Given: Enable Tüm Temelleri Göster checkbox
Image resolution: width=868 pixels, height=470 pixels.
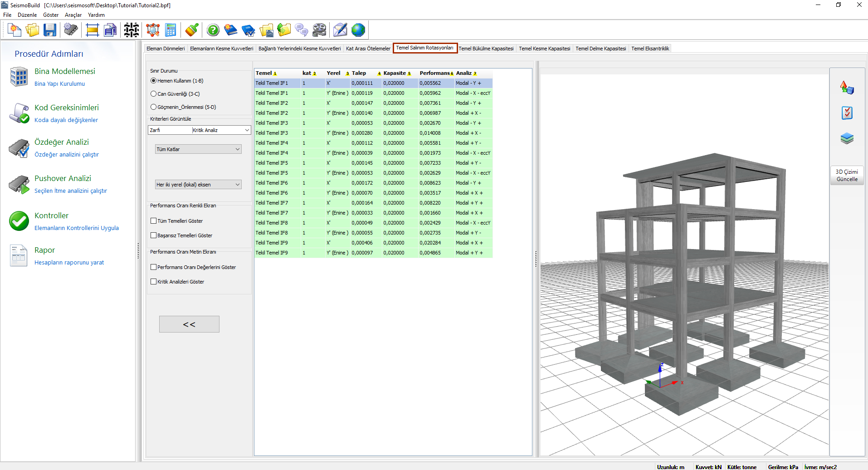Looking at the screenshot, I should click(154, 221).
